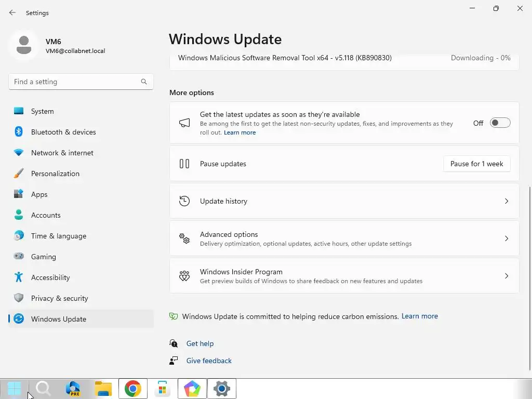Open Learn more link under latest updates
The image size is (532, 399).
(x=240, y=132)
